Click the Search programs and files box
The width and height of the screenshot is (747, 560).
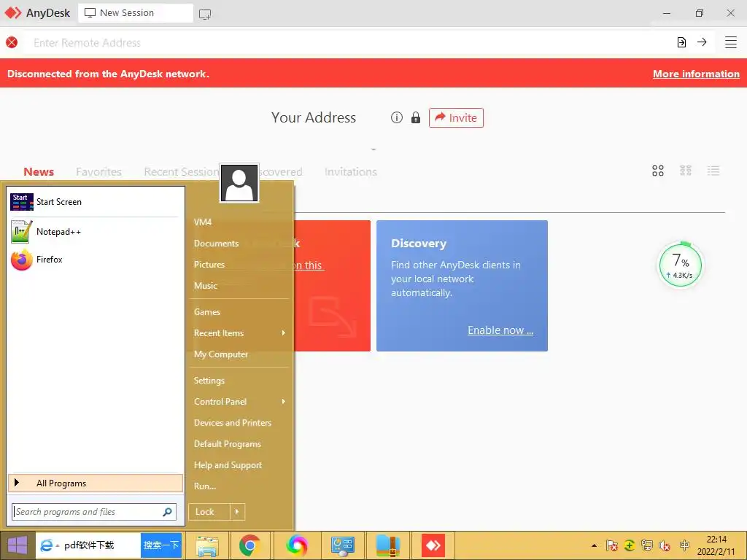click(94, 512)
